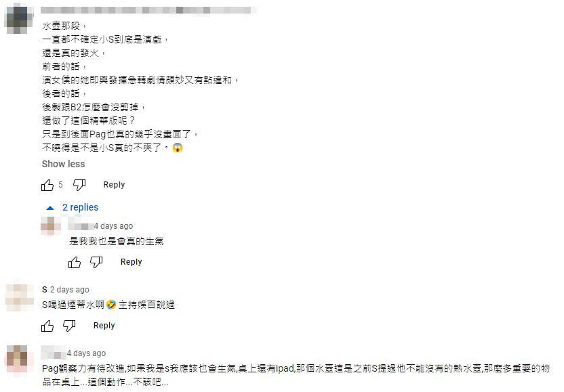Reply to the top comment about 水壺
Screen dimensions: 564x392
[x=114, y=185]
